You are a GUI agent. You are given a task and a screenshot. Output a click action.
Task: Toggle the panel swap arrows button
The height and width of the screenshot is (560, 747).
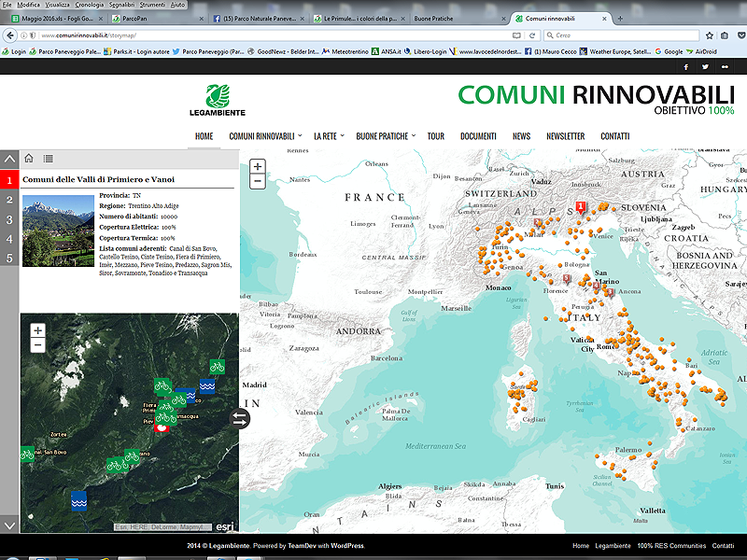(x=240, y=418)
